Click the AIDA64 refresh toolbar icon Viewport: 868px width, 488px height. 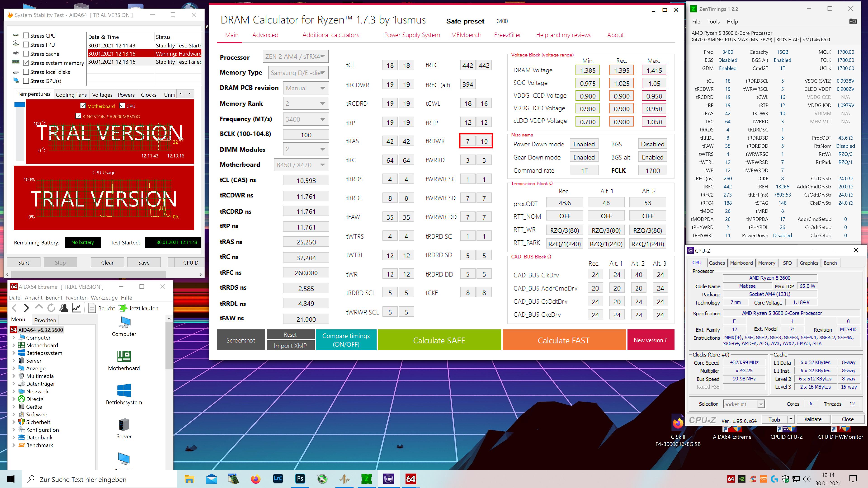tap(51, 308)
